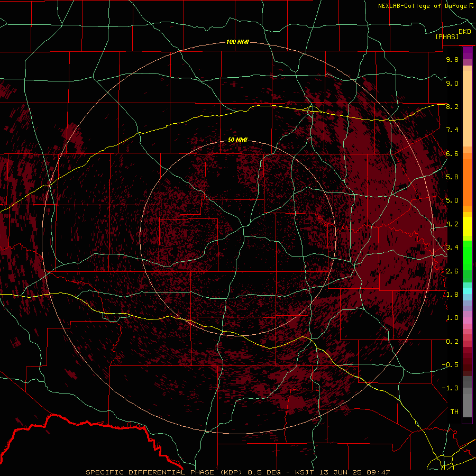Click the 6.6 scale value
Image resolution: width=476 pixels, height=476 pixels.
tap(452, 153)
